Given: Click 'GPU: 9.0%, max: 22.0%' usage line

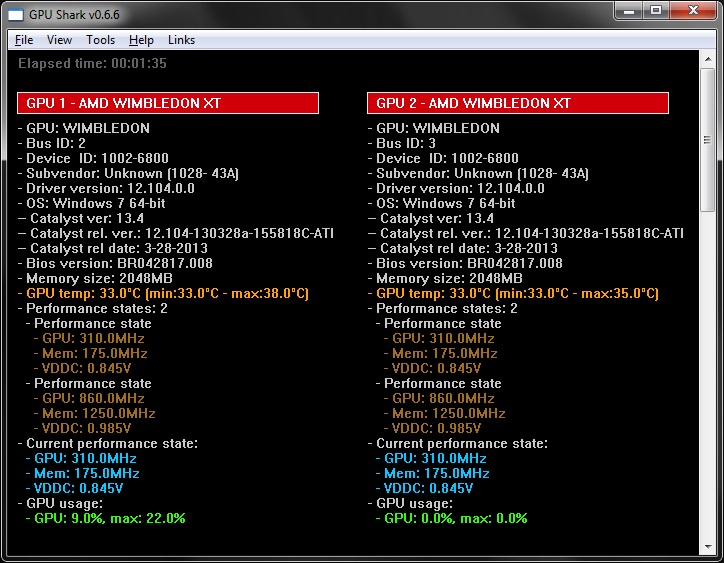Looking at the screenshot, I should coord(106,519).
